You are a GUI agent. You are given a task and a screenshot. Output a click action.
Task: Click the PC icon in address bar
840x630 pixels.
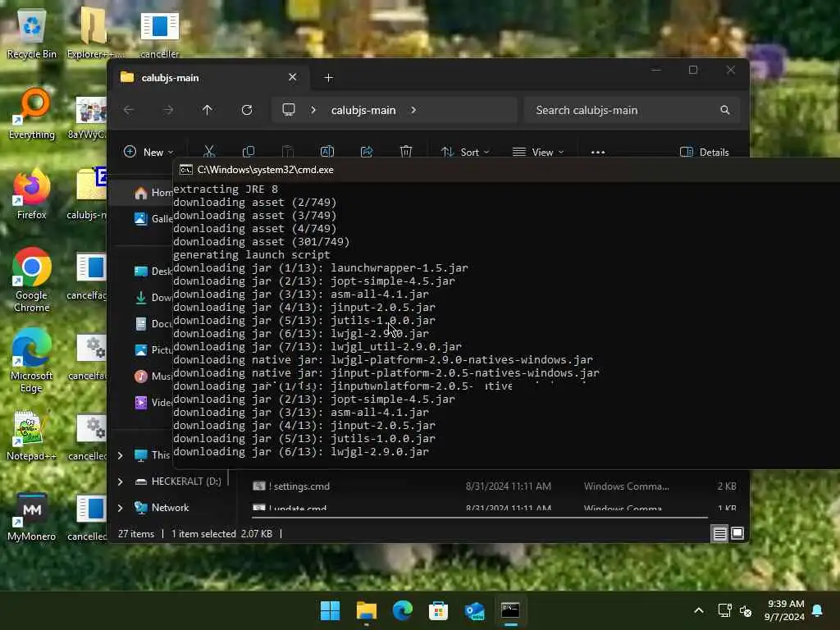tap(289, 110)
